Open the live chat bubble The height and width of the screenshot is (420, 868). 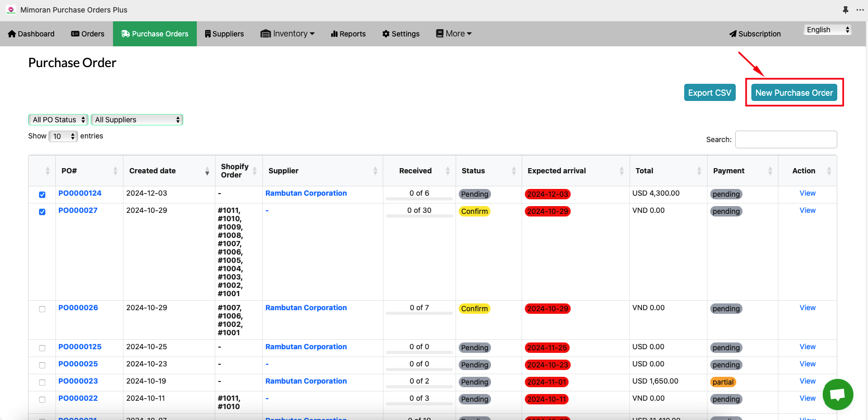[838, 394]
